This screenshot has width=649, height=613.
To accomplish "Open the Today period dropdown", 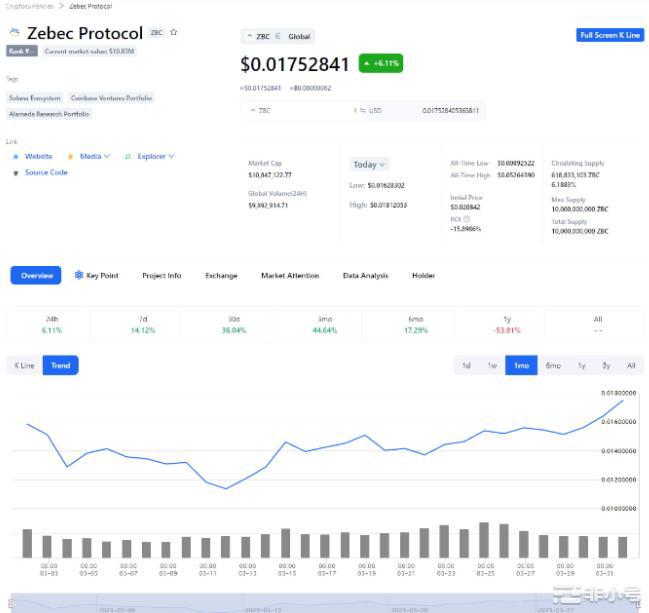I will [369, 164].
